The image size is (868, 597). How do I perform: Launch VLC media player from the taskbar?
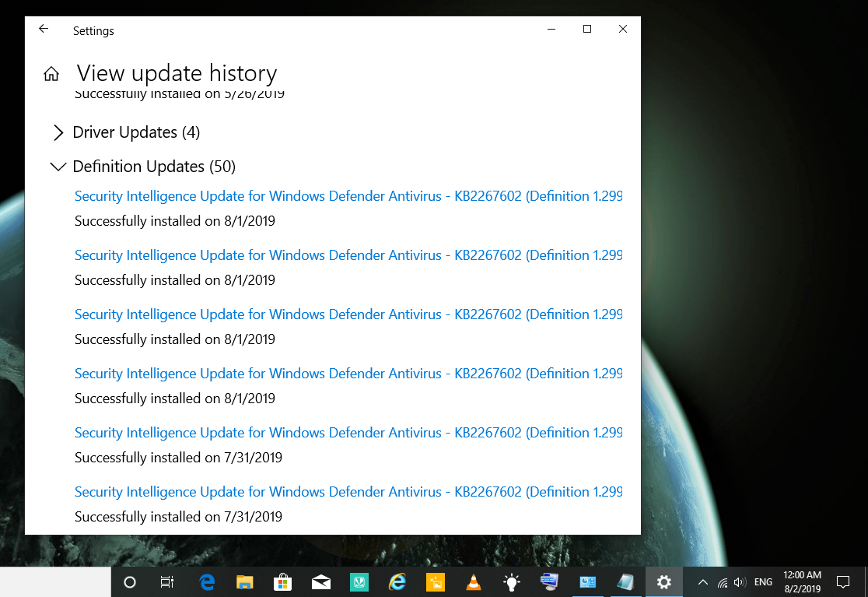pyautogui.click(x=474, y=582)
